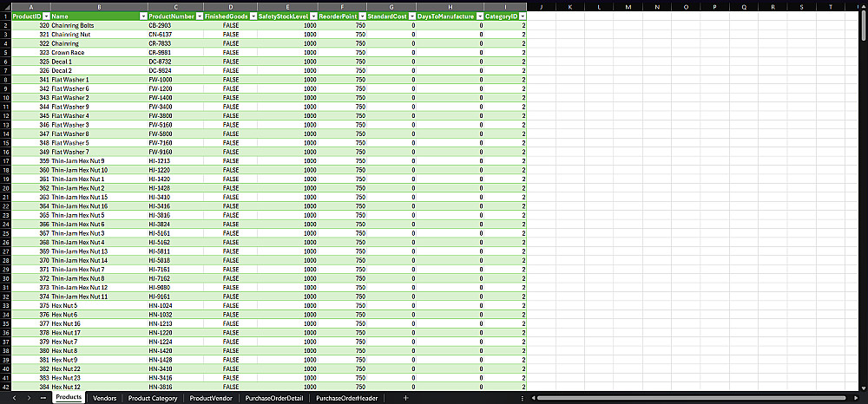Click the cell 'Thin-Jam Hex Nut 10'
This screenshot has height=404, width=868.
tap(99, 170)
